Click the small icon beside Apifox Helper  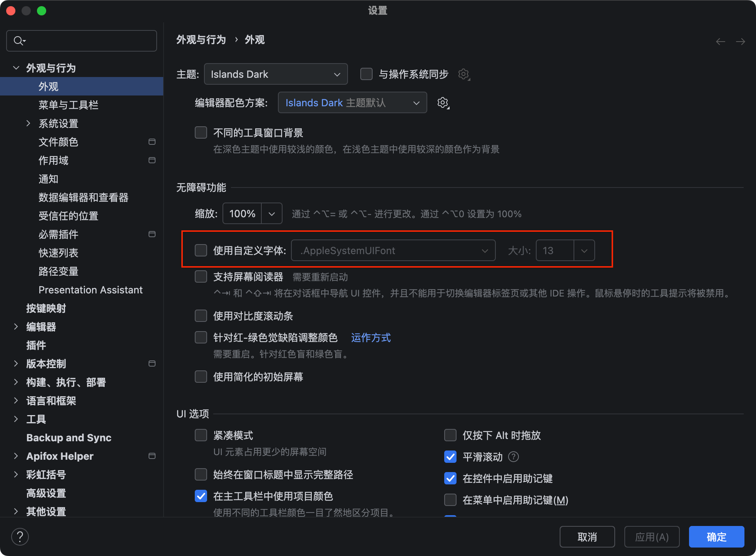click(x=152, y=456)
